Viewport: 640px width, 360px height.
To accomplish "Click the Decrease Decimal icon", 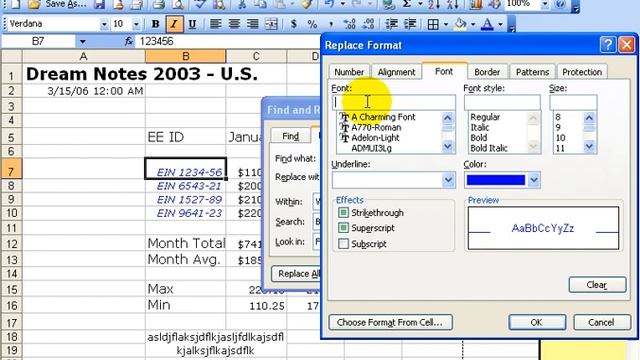I will coord(368,24).
